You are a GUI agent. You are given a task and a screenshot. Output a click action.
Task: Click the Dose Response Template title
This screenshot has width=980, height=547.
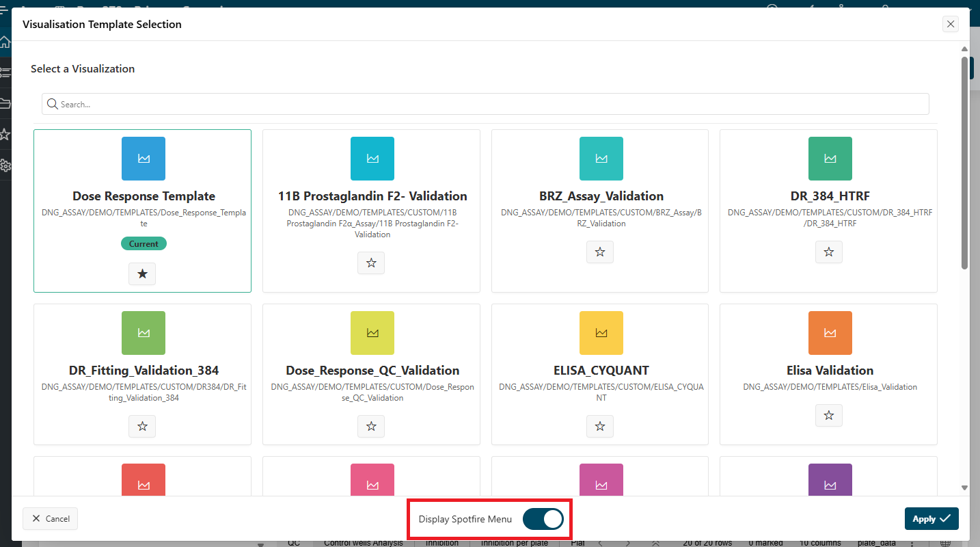coord(144,196)
